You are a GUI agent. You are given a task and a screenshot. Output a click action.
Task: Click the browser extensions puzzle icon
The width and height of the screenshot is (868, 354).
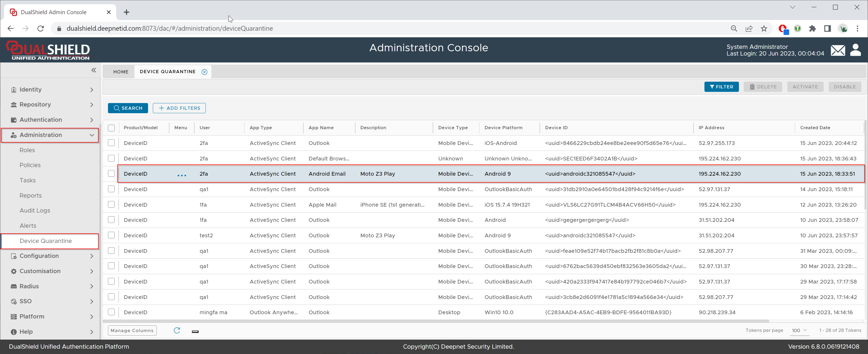tap(812, 29)
